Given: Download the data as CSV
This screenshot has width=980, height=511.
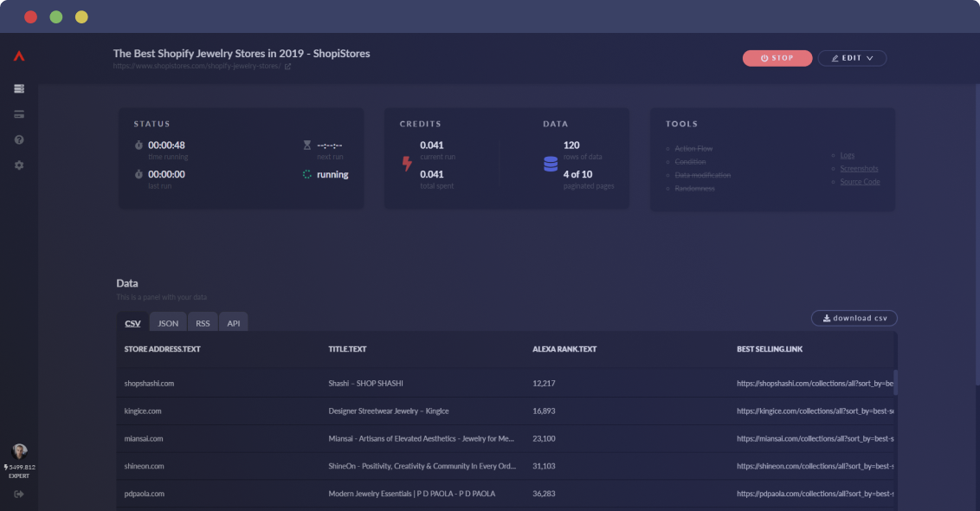Looking at the screenshot, I should point(854,319).
